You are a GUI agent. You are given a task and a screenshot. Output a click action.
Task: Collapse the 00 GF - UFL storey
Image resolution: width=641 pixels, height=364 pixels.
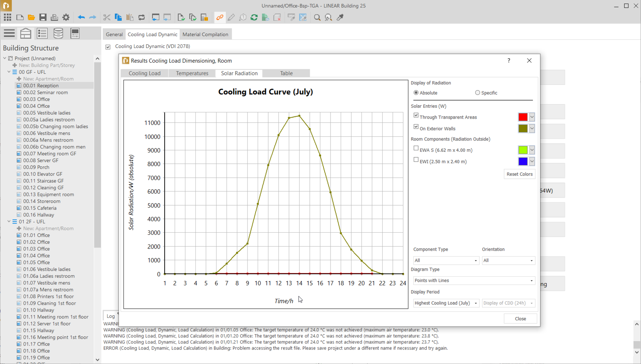tap(9, 72)
